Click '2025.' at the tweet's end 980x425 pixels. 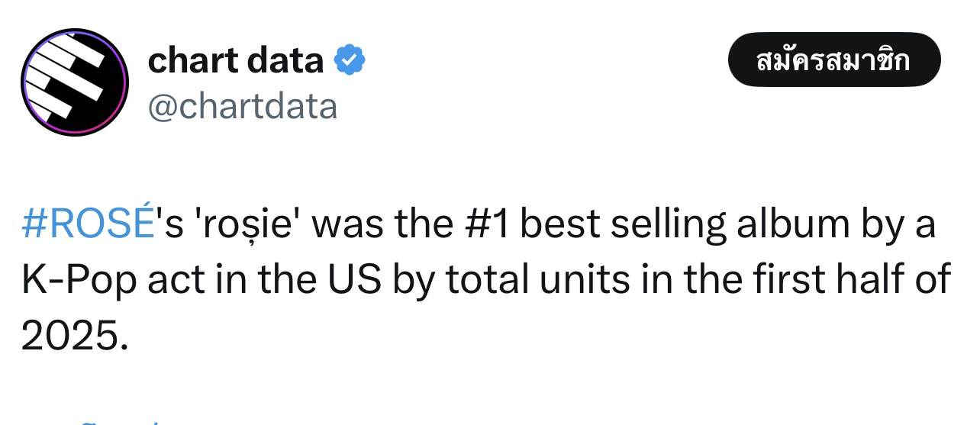tap(74, 336)
